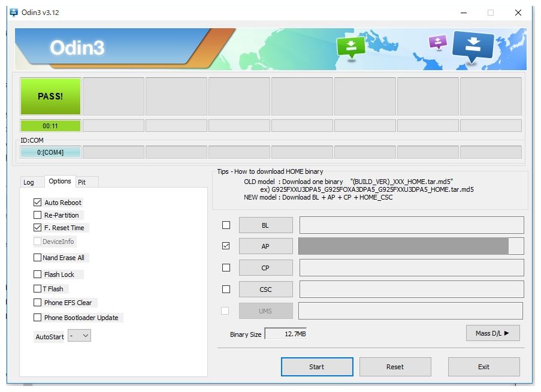Click the CSC file path field
Screen dimensions: 541x392
pyautogui.click(x=412, y=289)
